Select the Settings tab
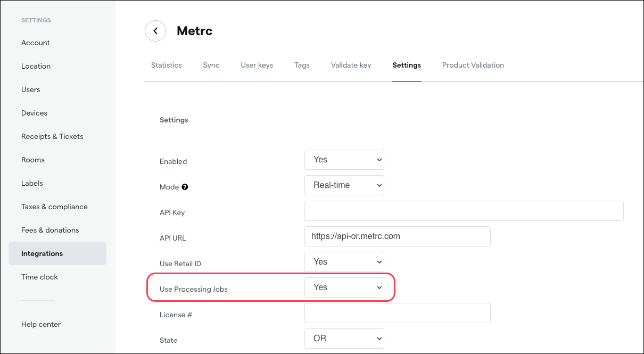The width and height of the screenshot is (644, 354). point(407,65)
